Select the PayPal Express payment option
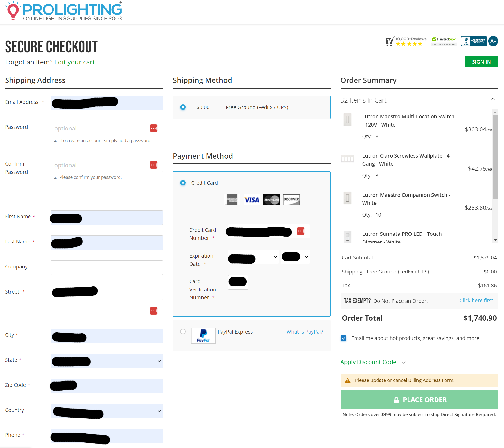 pos(183,332)
